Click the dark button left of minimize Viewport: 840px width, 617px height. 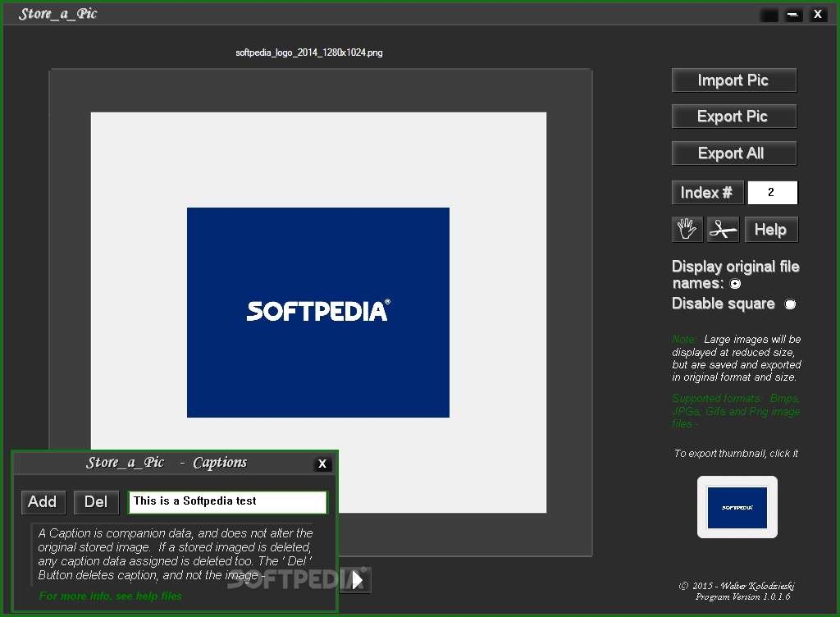tap(769, 15)
